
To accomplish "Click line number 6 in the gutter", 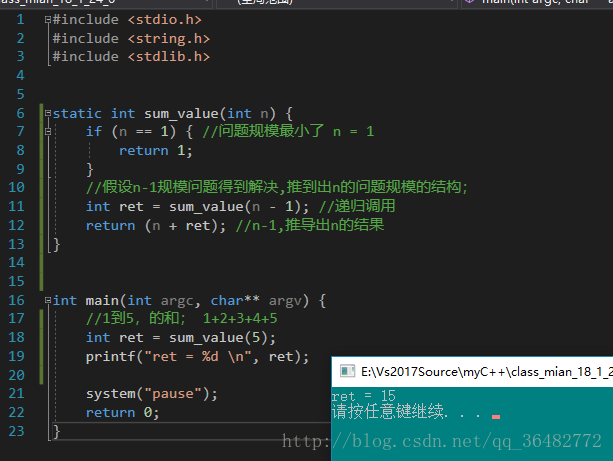I will click(20, 113).
